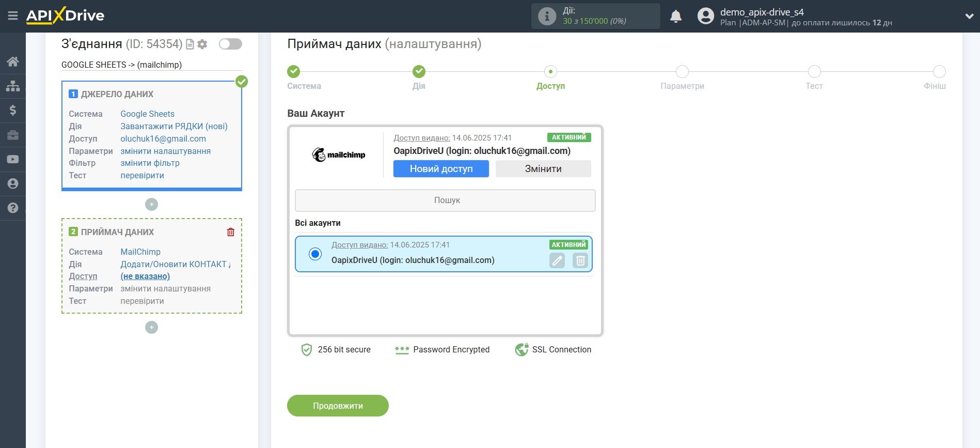Open the briefcase sidebar icon
The image size is (980, 448).
coord(13,135)
